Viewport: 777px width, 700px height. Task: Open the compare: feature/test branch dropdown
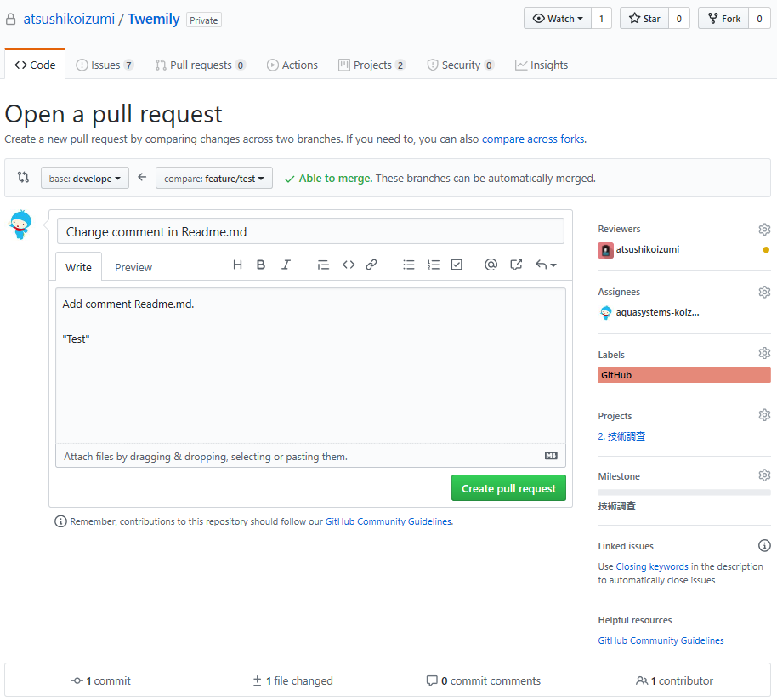214,179
